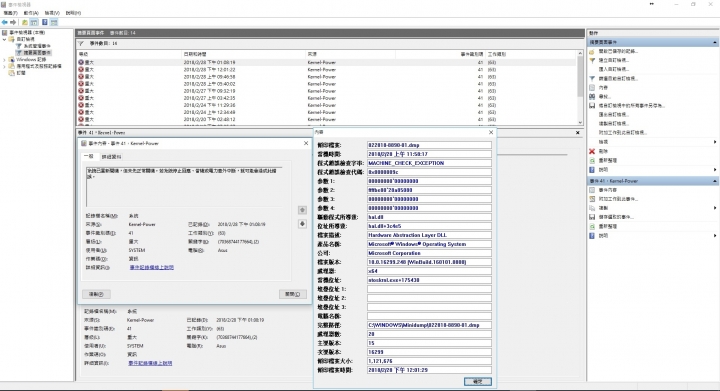
Task: Click the up arrow in event properties dialog
Action: pyautogui.click(x=302, y=210)
